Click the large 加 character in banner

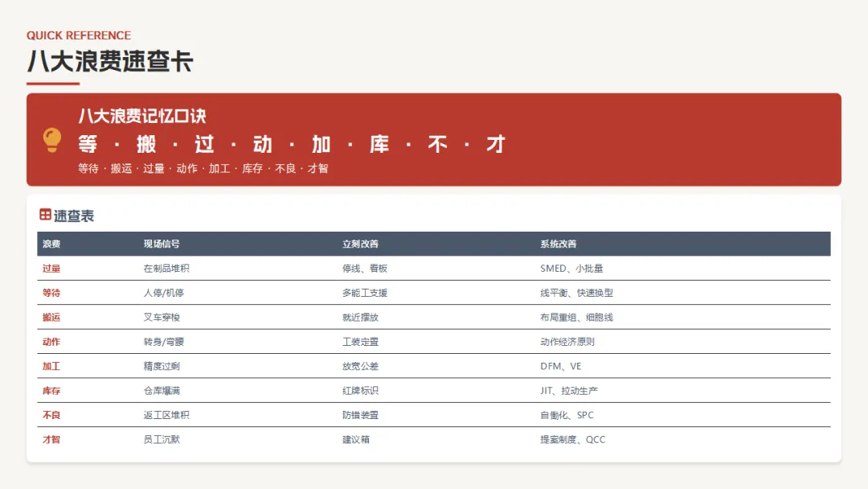click(x=321, y=144)
